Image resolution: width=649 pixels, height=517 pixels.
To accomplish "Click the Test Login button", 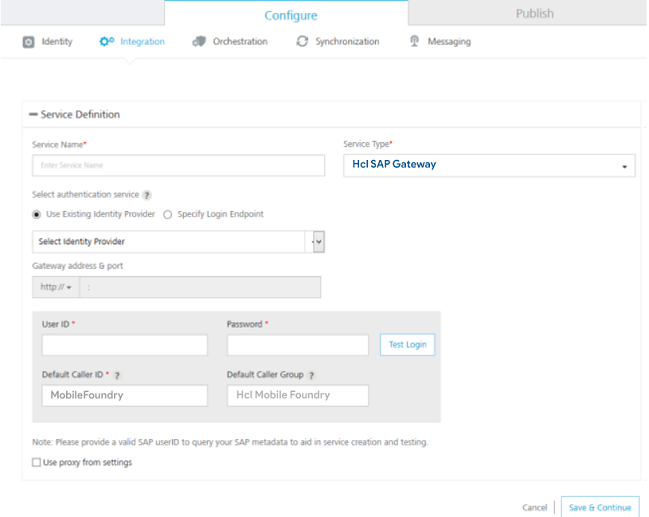I will tap(407, 345).
